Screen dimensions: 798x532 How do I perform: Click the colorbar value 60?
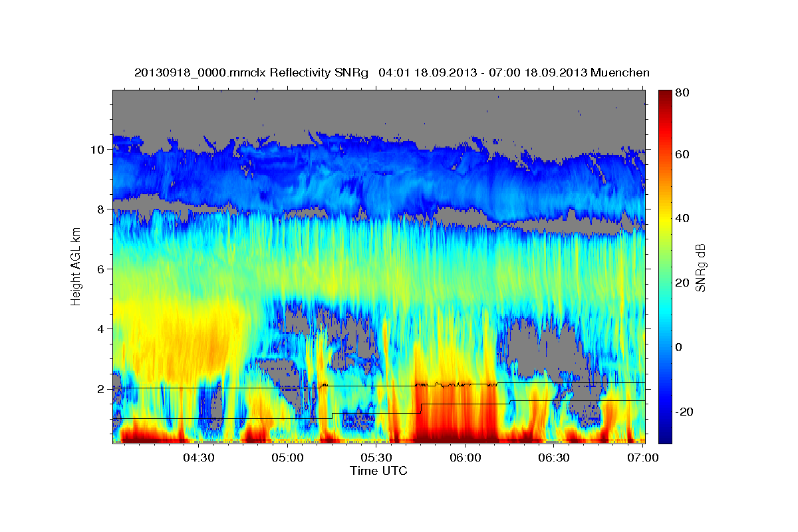[682, 154]
